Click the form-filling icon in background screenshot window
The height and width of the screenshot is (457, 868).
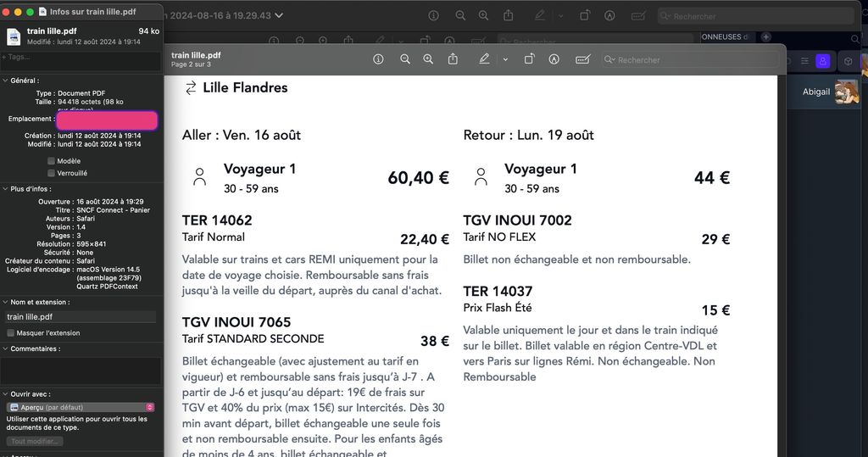point(638,16)
